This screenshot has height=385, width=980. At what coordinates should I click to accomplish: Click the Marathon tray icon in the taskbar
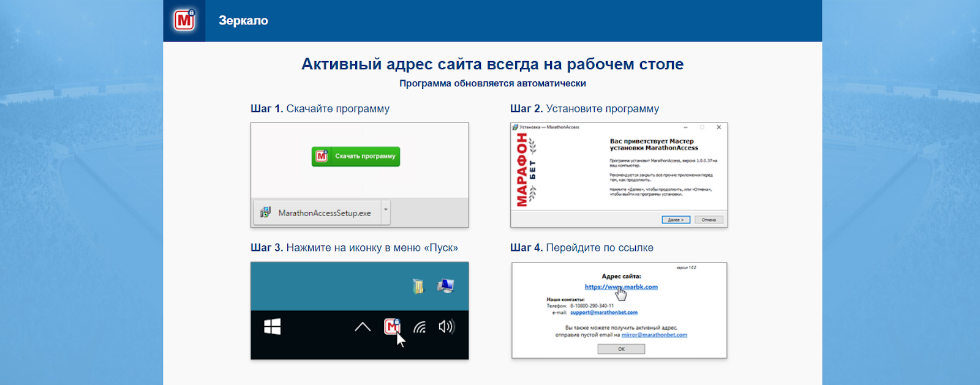pos(392,327)
